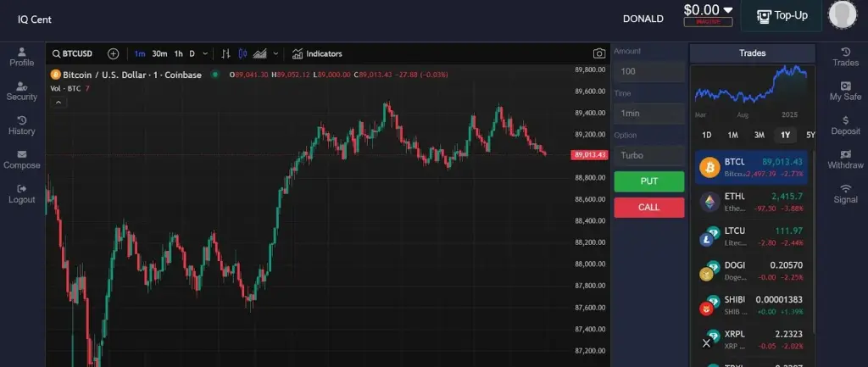This screenshot has height=367, width=868.
Task: Open the Trades tab header
Action: 753,53
